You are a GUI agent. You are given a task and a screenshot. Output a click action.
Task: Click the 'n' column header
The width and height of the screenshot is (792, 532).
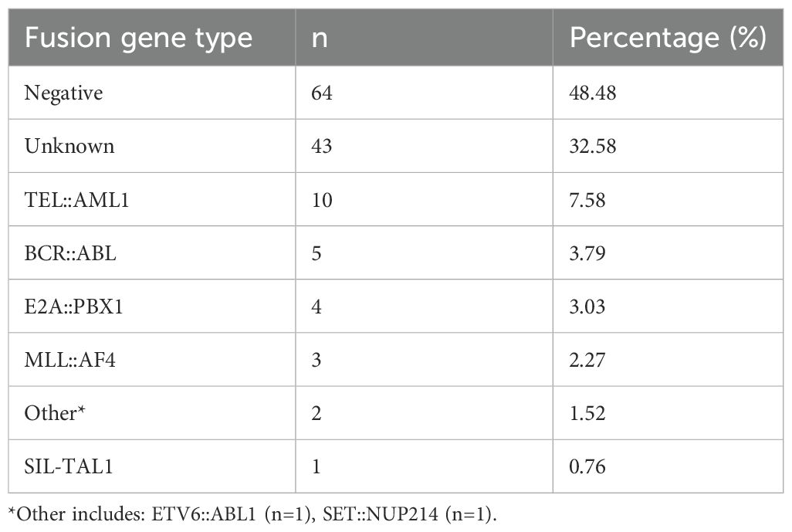coord(320,39)
